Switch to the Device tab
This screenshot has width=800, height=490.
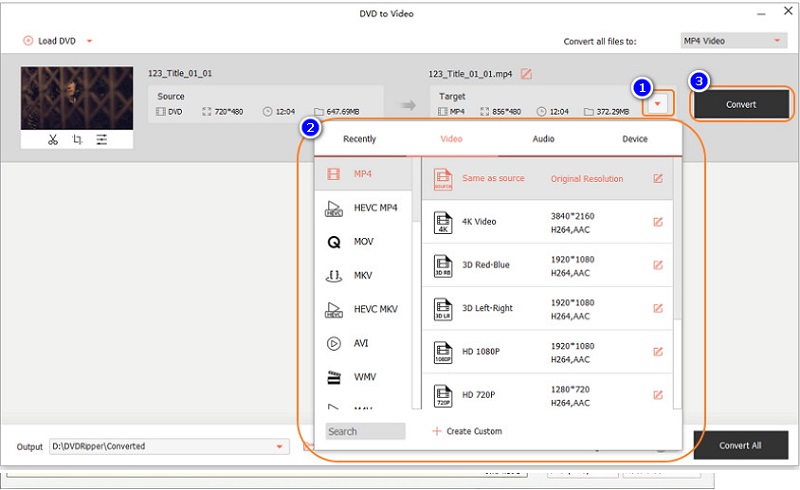[x=634, y=139]
